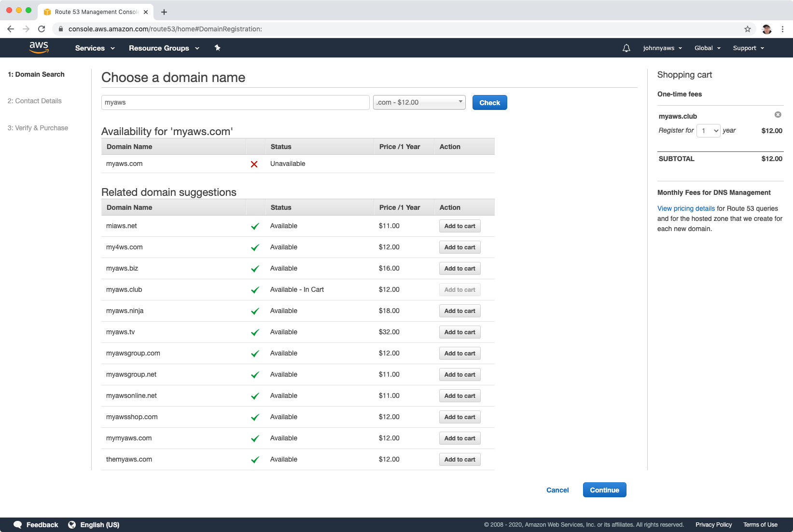The image size is (793, 532).
Task: Click the site security lock icon
Action: pyautogui.click(x=60, y=29)
